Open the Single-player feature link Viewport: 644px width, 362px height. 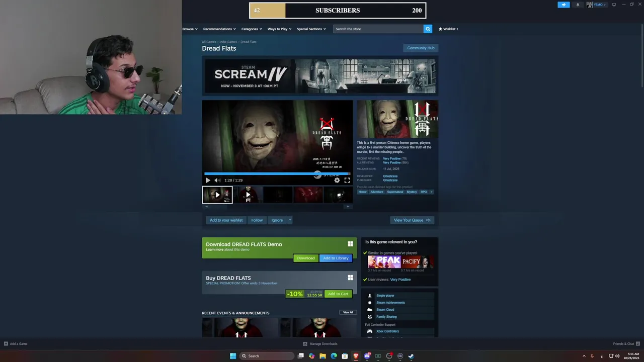[385, 296]
